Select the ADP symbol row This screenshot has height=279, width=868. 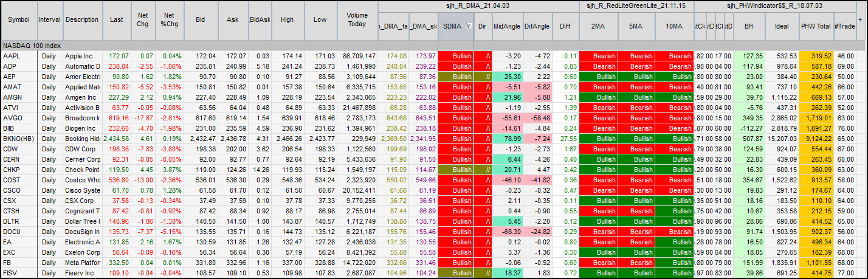(x=11, y=66)
